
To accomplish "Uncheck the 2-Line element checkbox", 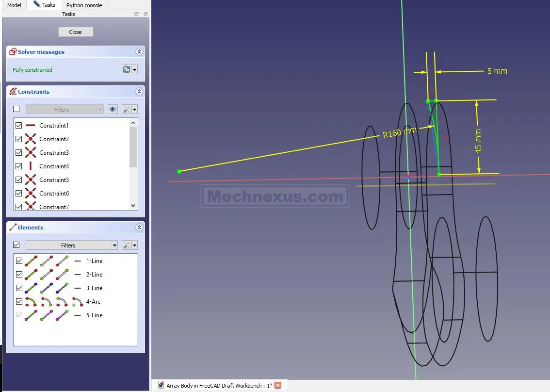I will click(x=19, y=275).
